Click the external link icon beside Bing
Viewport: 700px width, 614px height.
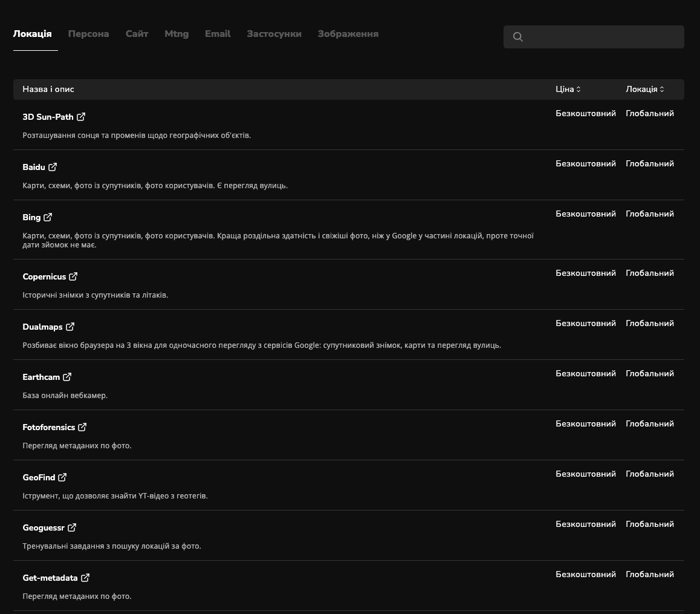point(48,217)
